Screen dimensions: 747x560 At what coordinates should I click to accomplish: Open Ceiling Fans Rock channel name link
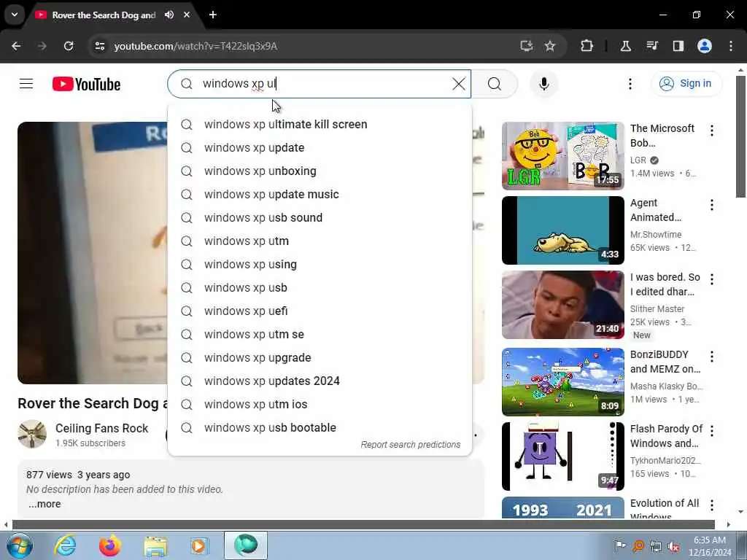[x=101, y=428]
